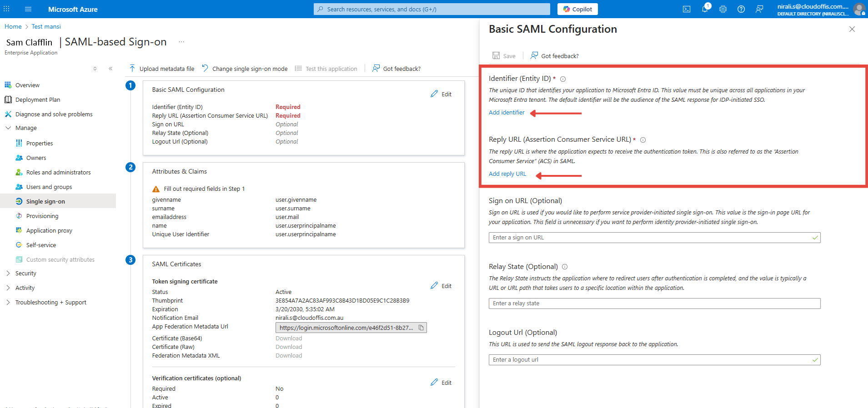Click the top bar feedback icon

click(x=759, y=9)
